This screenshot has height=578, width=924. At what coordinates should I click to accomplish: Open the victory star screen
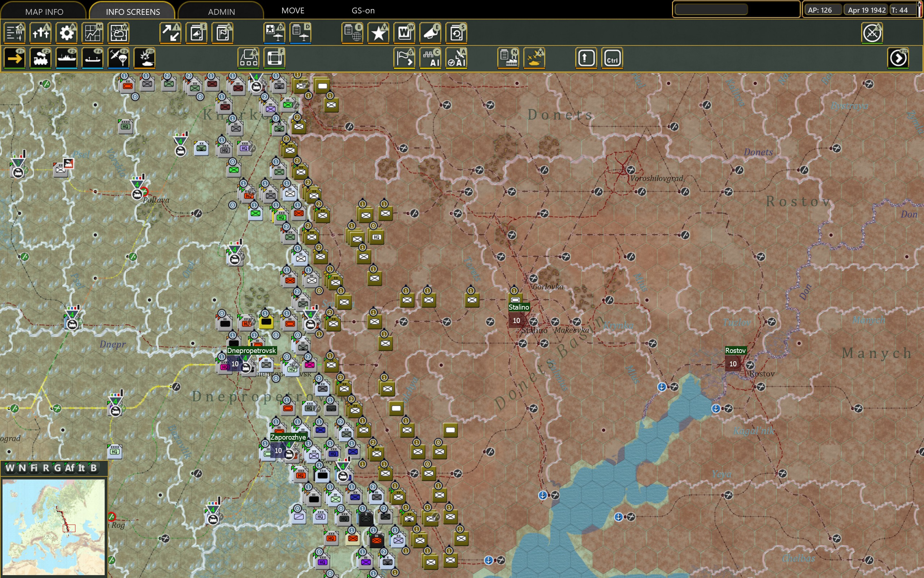click(378, 33)
